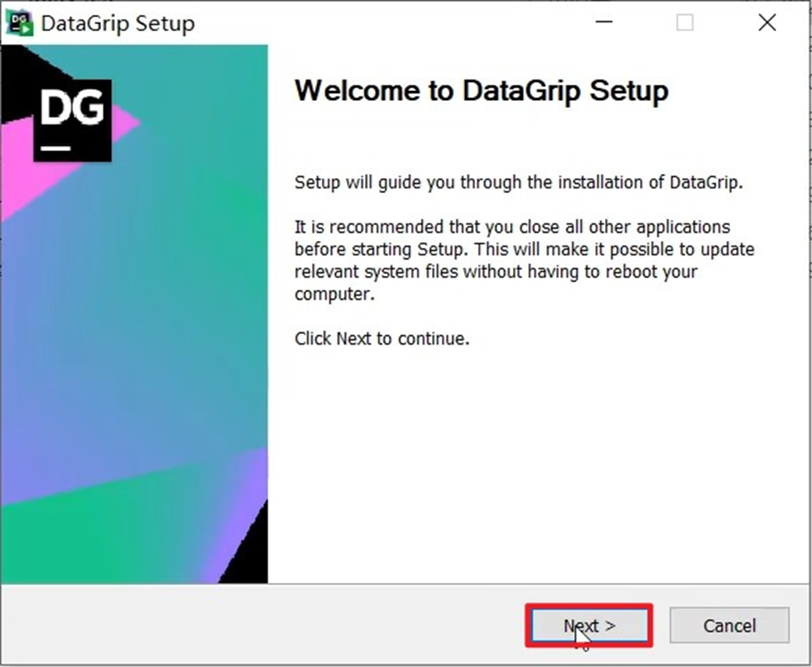Cancel the DataGrip installation
Image resolution: width=812 pixels, height=667 pixels.
(729, 625)
